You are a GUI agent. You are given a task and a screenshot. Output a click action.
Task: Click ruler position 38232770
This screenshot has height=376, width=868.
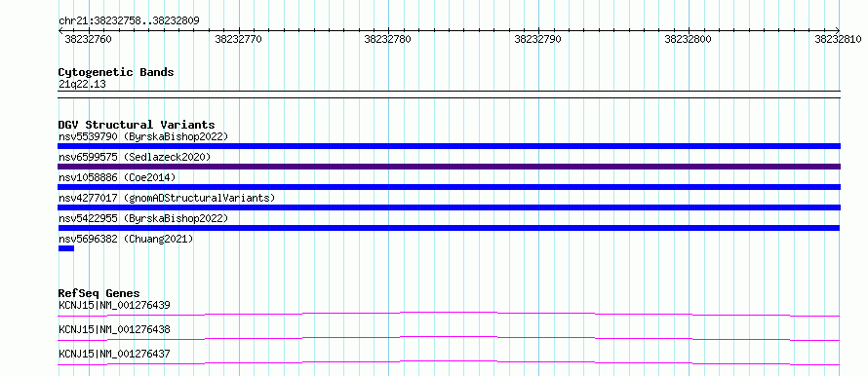[238, 39]
